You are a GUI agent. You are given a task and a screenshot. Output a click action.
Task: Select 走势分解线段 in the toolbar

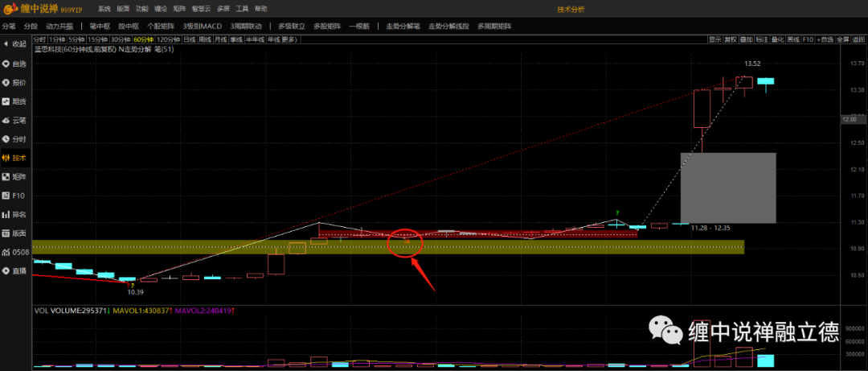pyautogui.click(x=448, y=26)
